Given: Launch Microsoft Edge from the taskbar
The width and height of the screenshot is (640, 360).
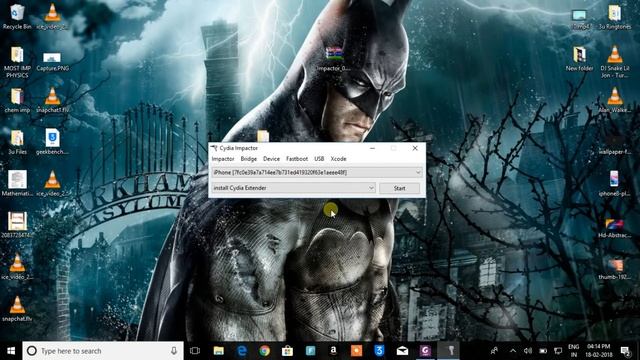Looking at the screenshot, I should (x=242, y=351).
